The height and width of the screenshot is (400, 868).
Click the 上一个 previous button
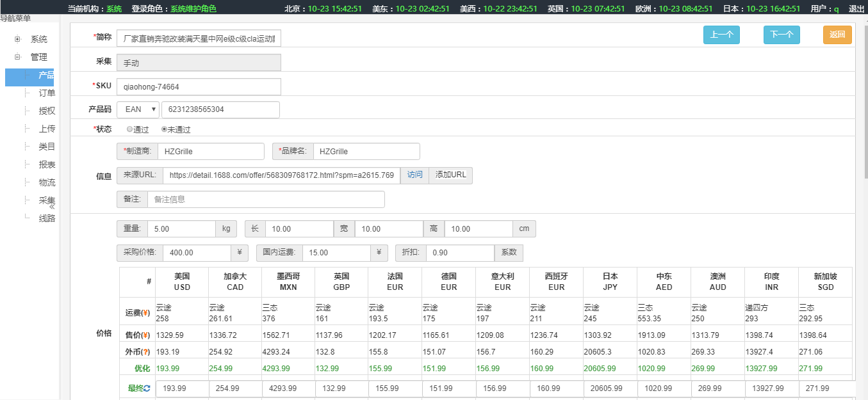click(x=721, y=35)
